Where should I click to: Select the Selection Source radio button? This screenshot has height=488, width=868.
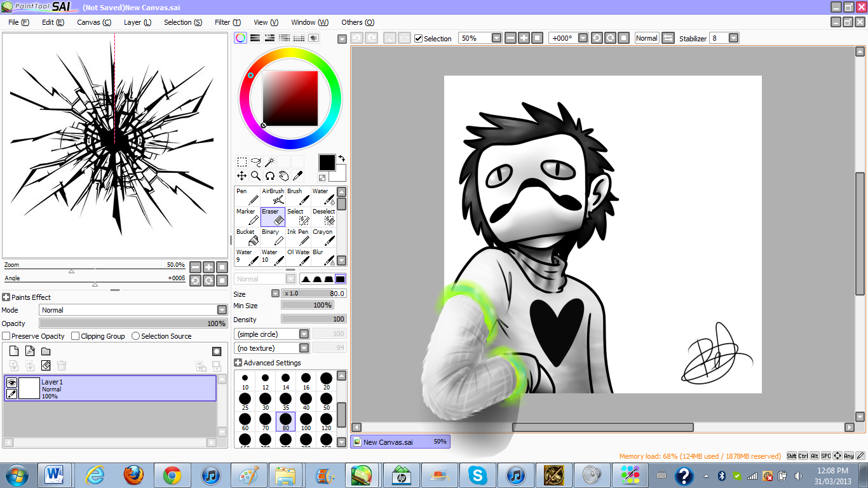click(135, 336)
